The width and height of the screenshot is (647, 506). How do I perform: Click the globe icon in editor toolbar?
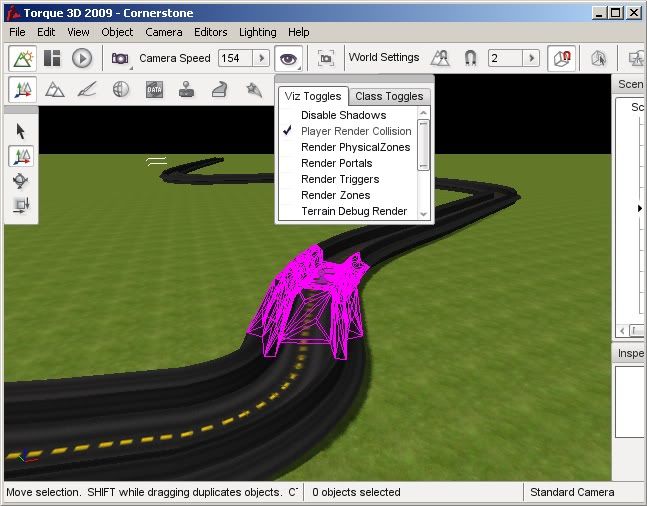tap(120, 90)
